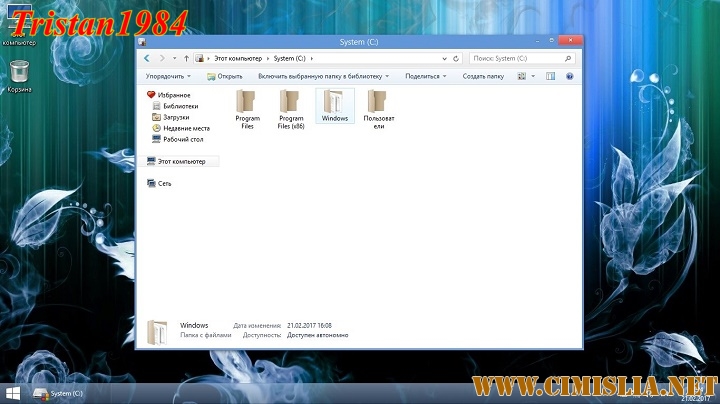
Task: Click the network icon beside Сеть
Action: pyautogui.click(x=151, y=183)
